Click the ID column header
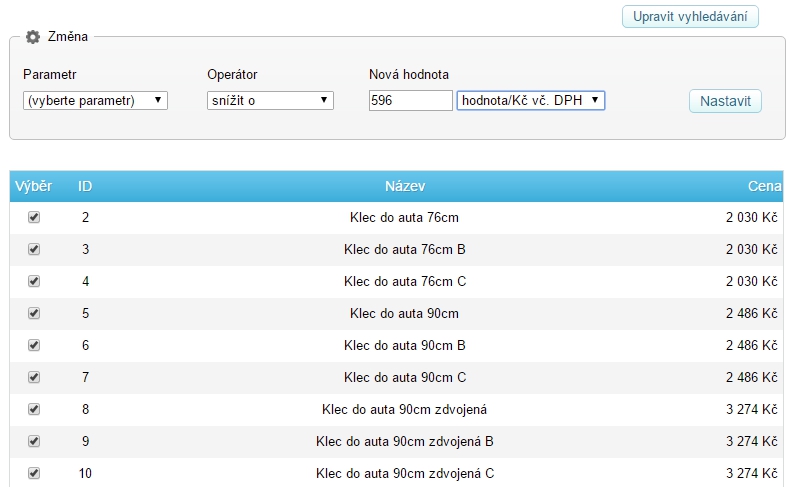The width and height of the screenshot is (791, 487). 86,186
